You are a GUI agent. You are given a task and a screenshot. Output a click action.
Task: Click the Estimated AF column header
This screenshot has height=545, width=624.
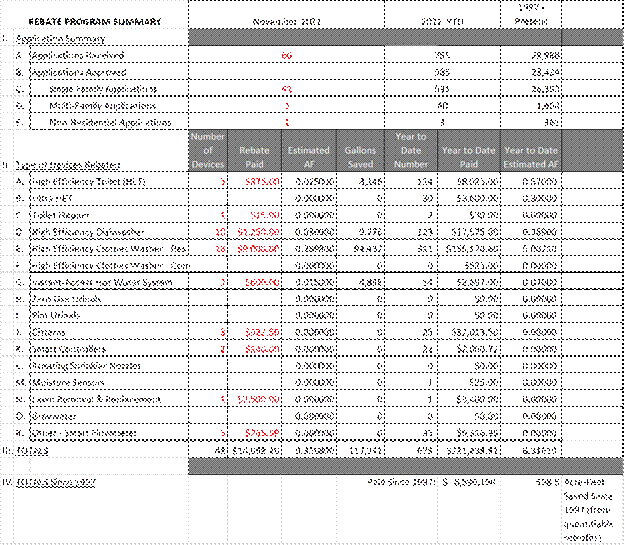coord(309,157)
